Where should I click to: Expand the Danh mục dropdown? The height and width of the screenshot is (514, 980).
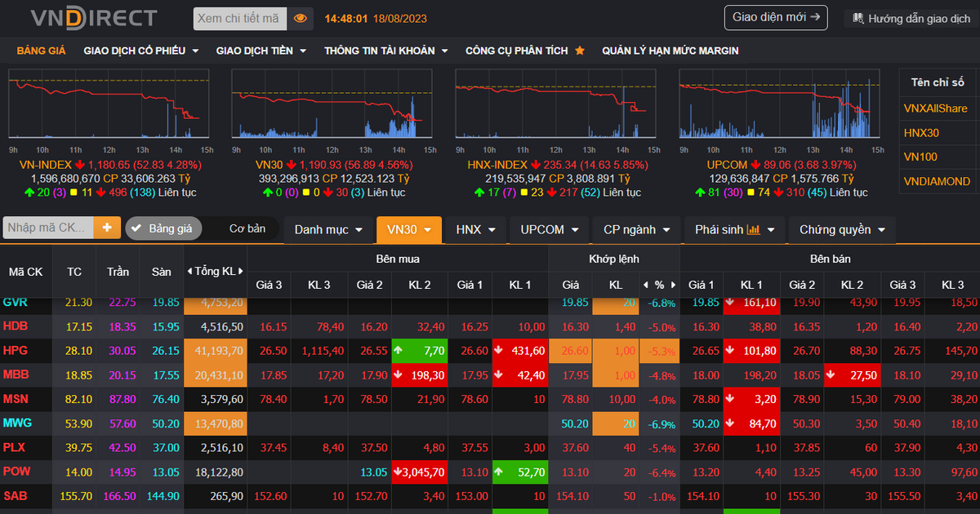(x=328, y=230)
